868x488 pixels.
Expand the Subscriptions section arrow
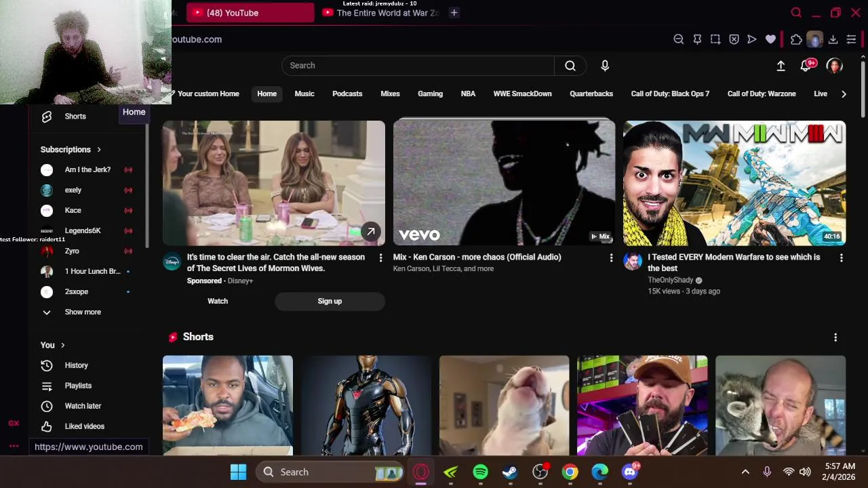click(99, 150)
